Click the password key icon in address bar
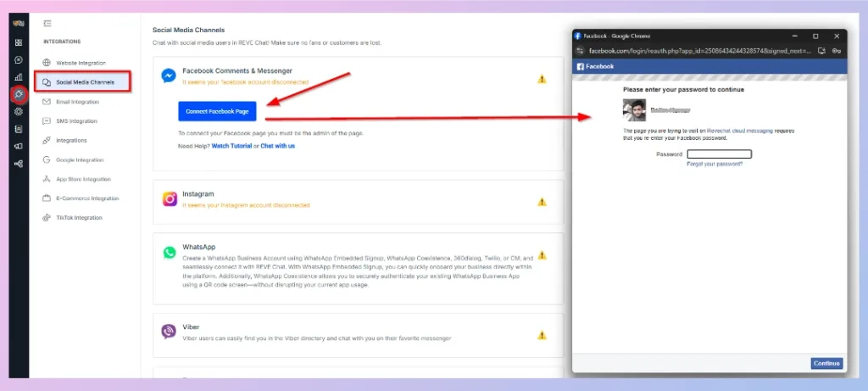This screenshot has width=868, height=391. [837, 50]
